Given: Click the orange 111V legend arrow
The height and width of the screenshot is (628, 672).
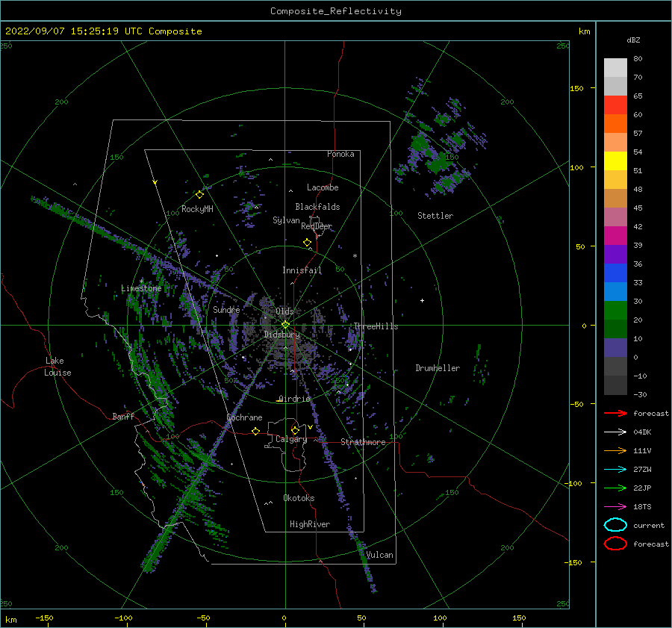Looking at the screenshot, I should coord(615,450).
